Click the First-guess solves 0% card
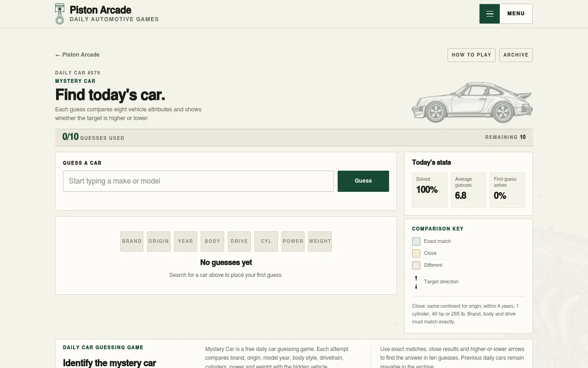Image resolution: width=588 pixels, height=368 pixels. (x=507, y=190)
